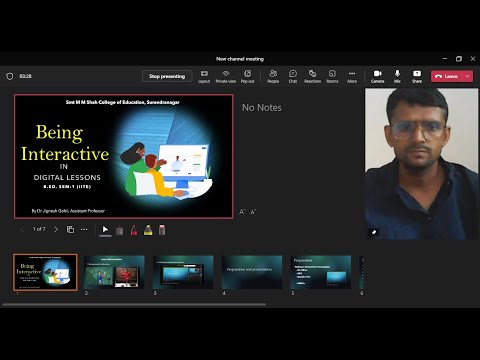Open the meeting Chat

click(x=293, y=76)
